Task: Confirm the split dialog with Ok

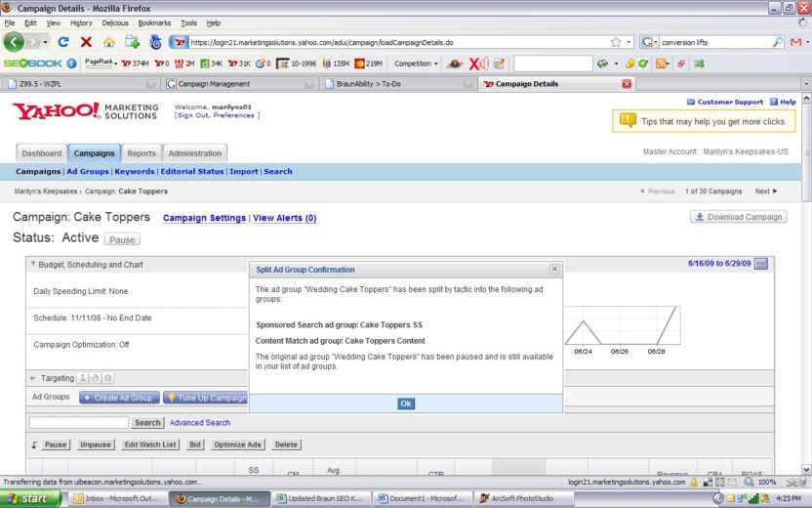Action: coord(406,403)
